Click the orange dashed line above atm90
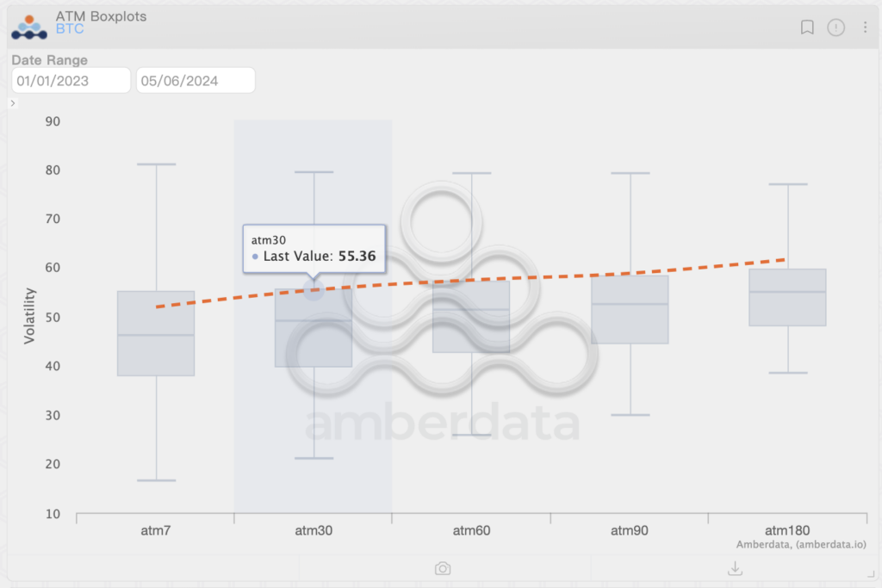Screen dimensions: 882x588 (x=630, y=275)
